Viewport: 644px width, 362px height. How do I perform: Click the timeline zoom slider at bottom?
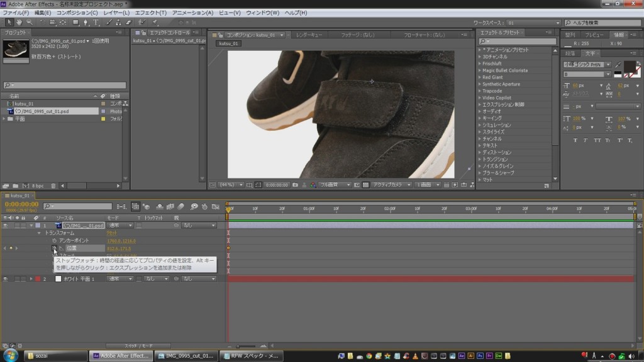point(247,346)
